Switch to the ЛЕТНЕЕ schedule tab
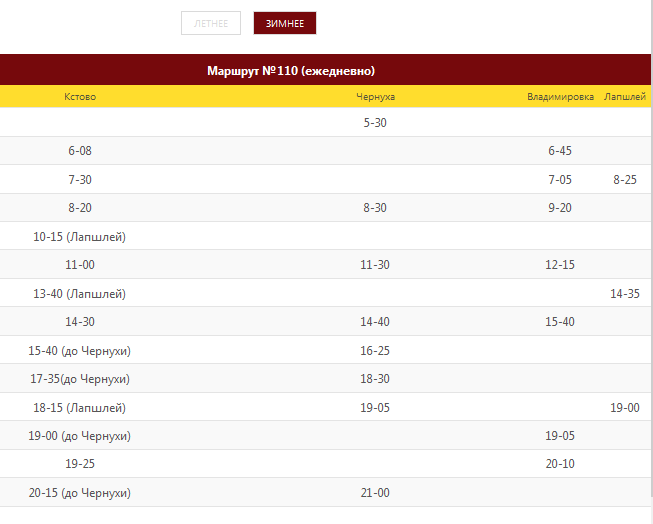Screen dimensions: 653x524 click(211, 23)
